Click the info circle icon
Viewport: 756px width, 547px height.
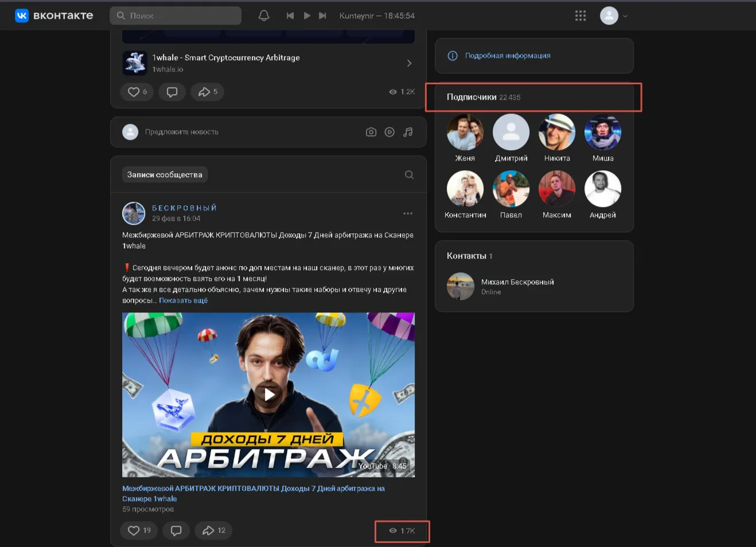tap(453, 56)
